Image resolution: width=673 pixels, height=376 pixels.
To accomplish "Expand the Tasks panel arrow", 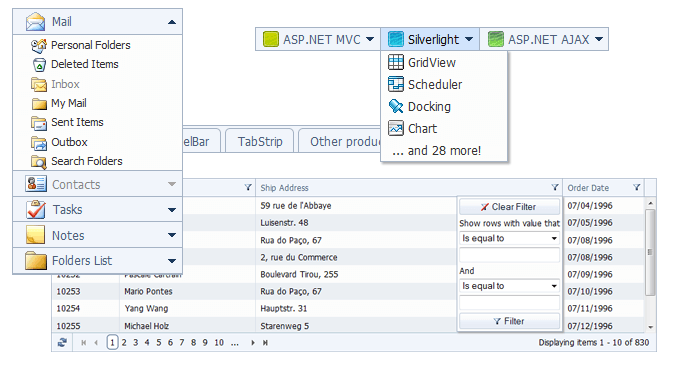I will click(172, 210).
